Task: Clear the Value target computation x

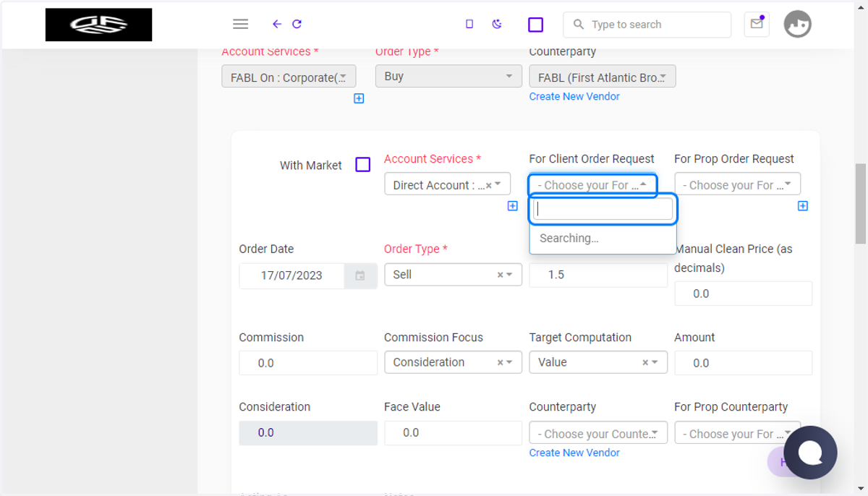Action: click(645, 363)
